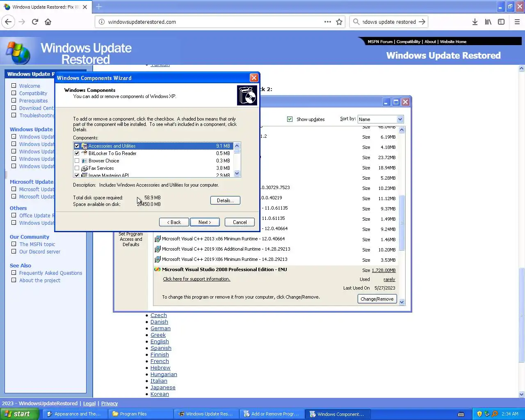525x420 pixels.
Task: Click Back in Windows Components Wizard
Action: [x=174, y=222]
